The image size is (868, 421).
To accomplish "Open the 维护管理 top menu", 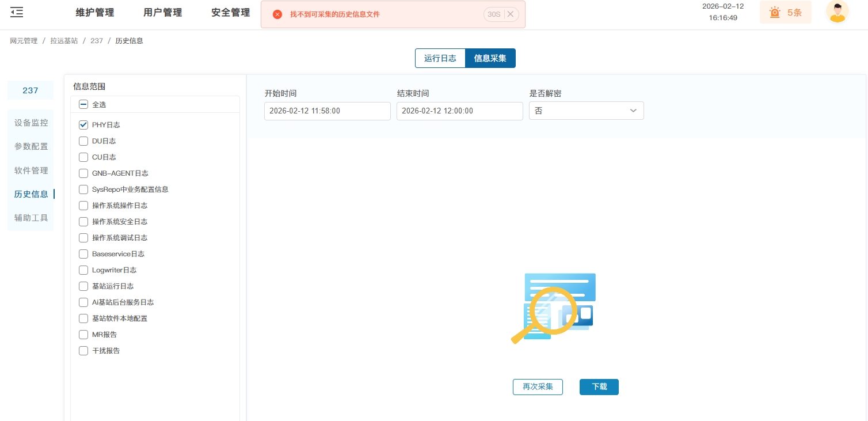I will [95, 13].
